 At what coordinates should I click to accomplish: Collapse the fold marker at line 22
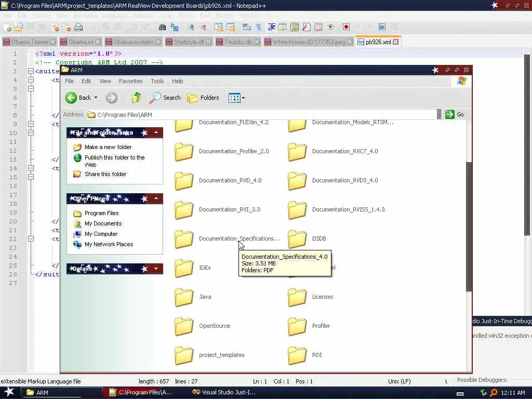click(31, 238)
